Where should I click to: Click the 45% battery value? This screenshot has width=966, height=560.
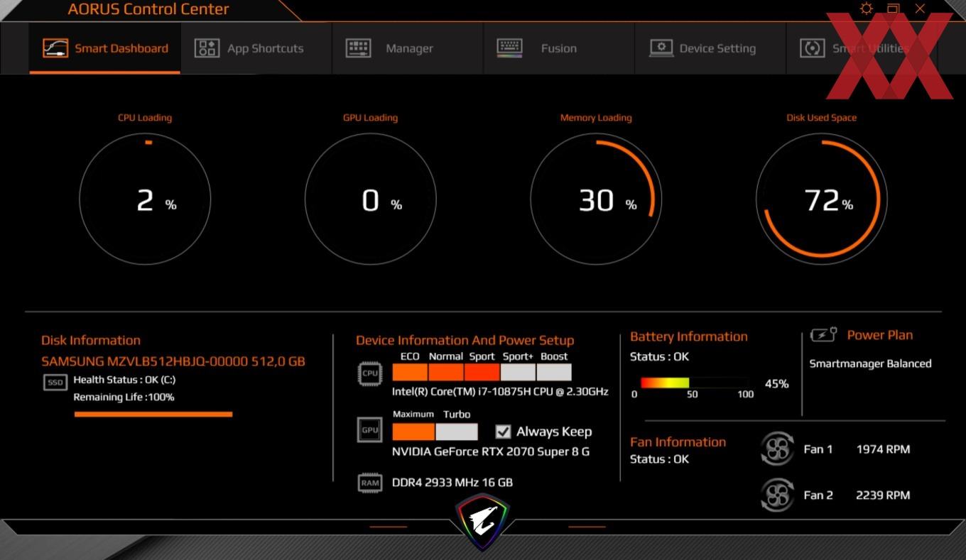[x=776, y=384]
